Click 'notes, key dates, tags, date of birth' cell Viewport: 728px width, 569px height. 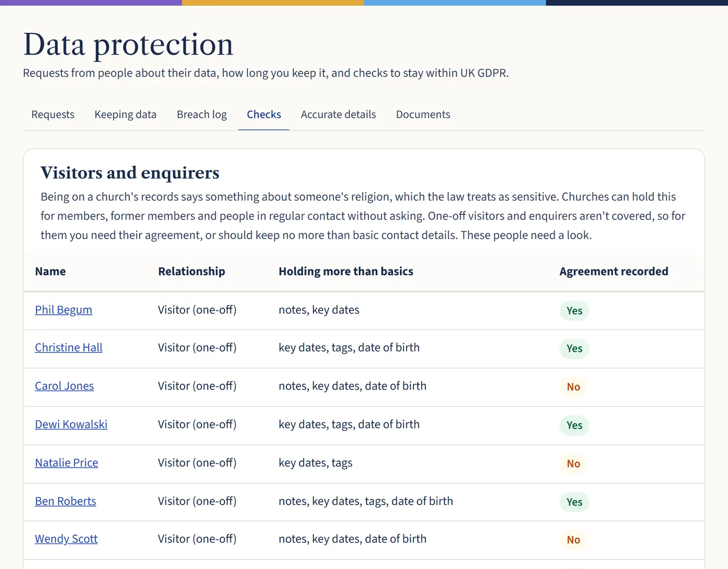[366, 501]
